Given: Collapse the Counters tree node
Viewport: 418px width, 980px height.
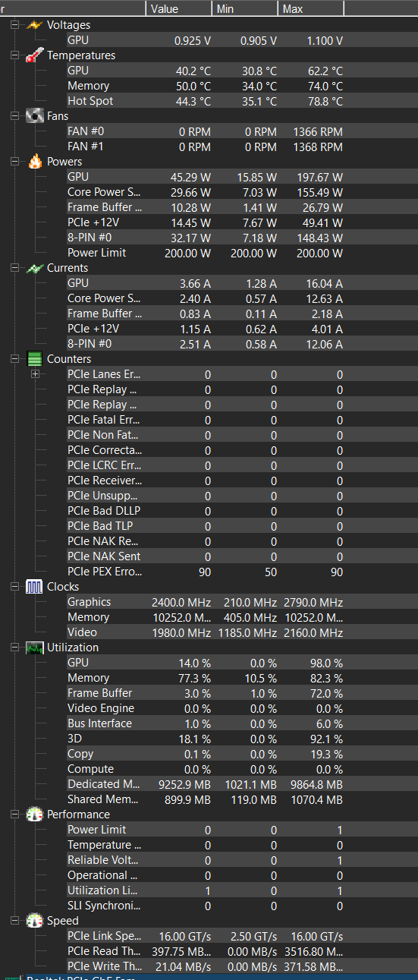Looking at the screenshot, I should [x=15, y=359].
